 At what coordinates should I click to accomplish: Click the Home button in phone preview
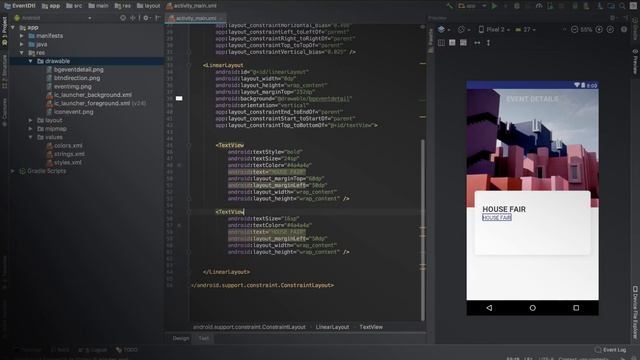(533, 308)
